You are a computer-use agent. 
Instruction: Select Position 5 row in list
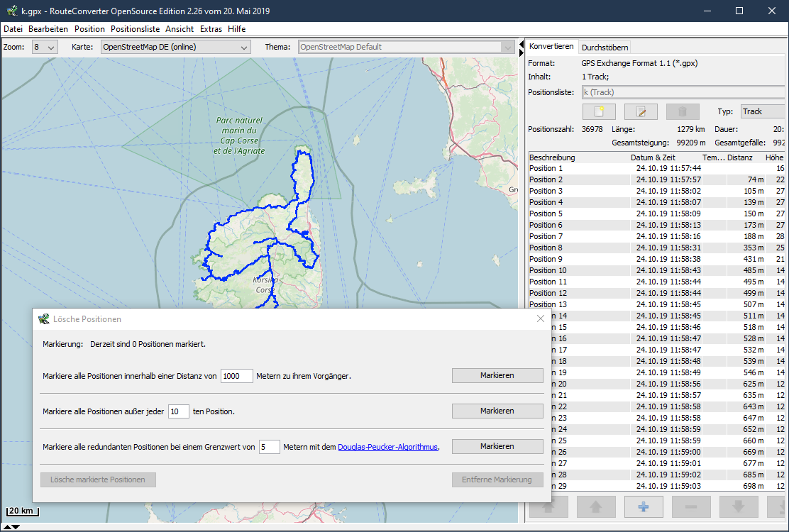coord(546,214)
